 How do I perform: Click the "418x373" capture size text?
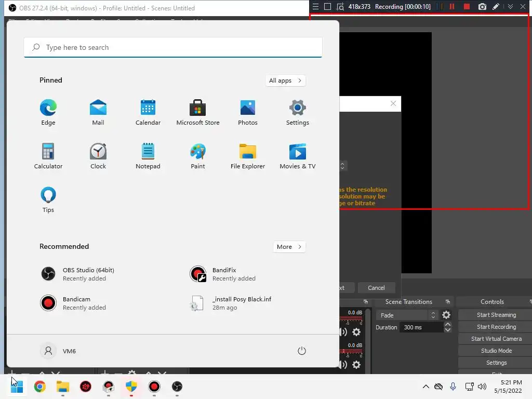click(360, 6)
